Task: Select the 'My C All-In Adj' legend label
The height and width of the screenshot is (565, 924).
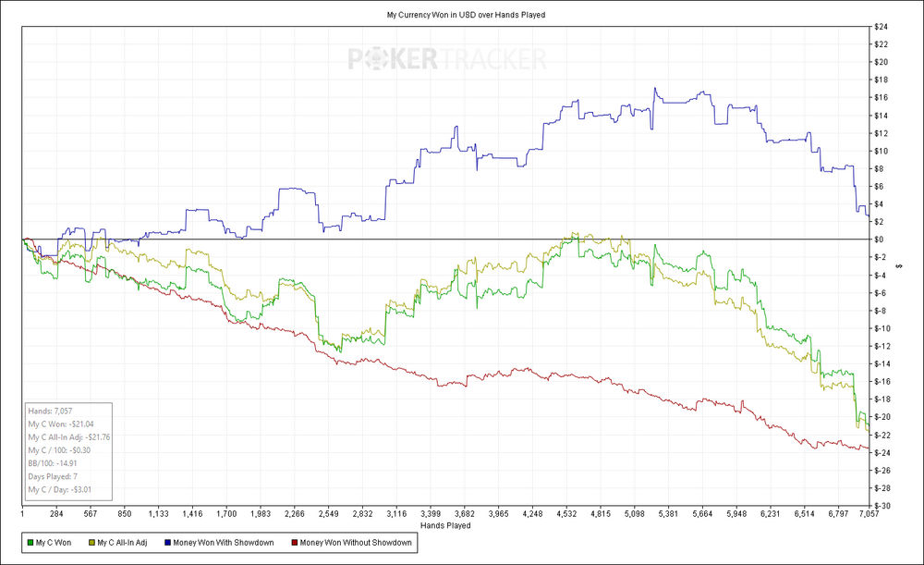Action: 125,543
